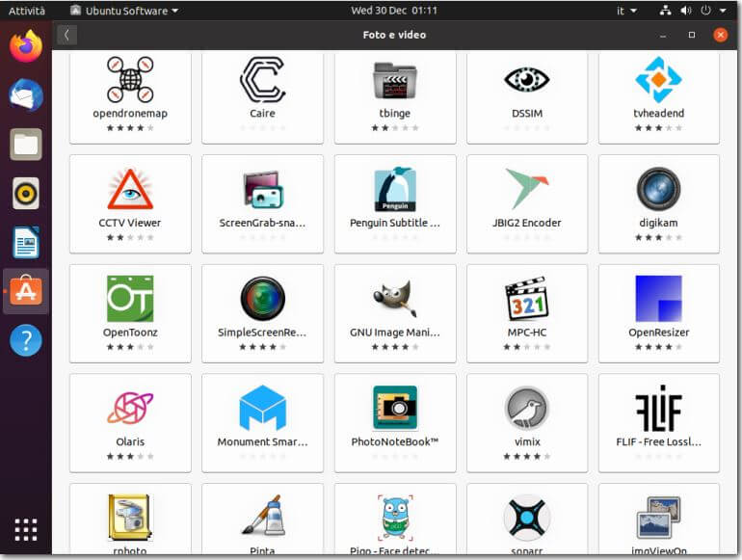Open the Penguin Subtitle app icon
The image size is (742, 560).
(x=395, y=189)
